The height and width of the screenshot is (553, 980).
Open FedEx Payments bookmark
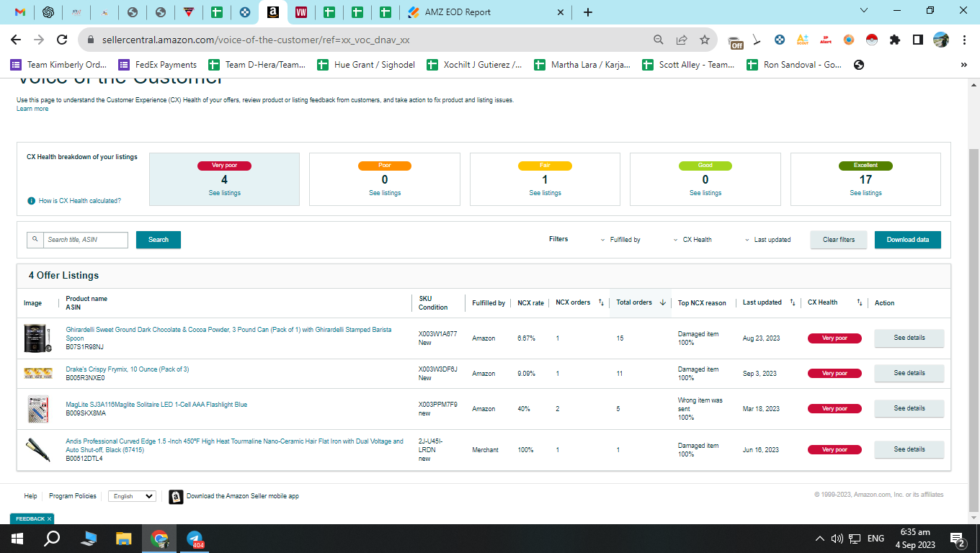[158, 65]
